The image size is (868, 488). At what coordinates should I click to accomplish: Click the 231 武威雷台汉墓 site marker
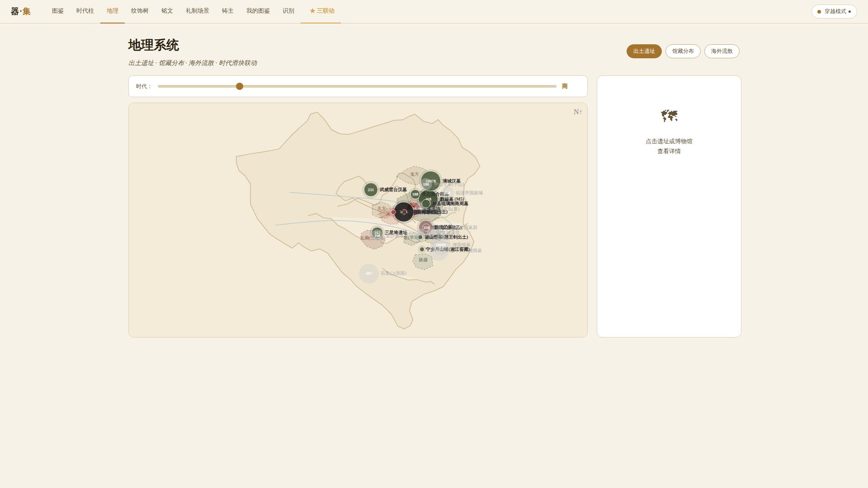371,190
